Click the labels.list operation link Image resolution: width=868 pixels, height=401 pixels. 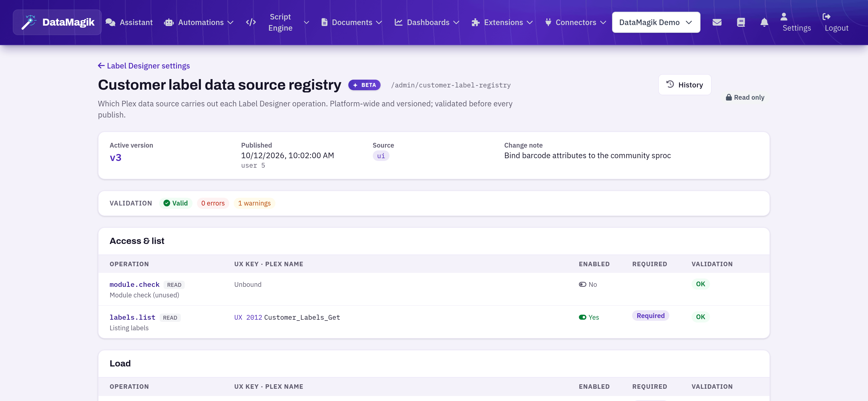(x=132, y=317)
